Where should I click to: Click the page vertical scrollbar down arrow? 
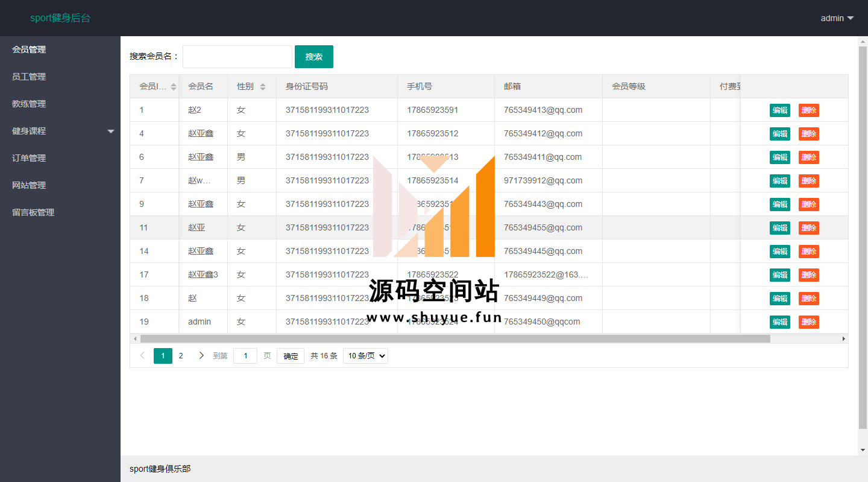pos(863,450)
